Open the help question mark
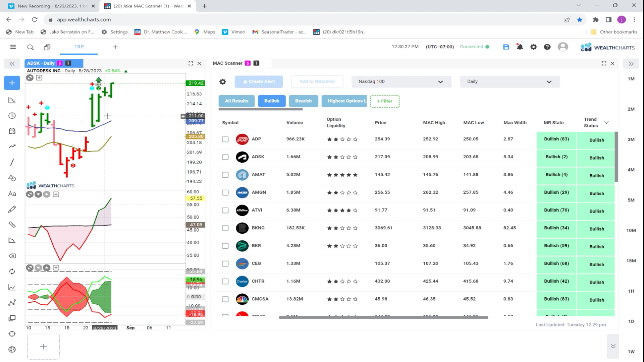Viewport: 644px width, 362px height. (547, 47)
